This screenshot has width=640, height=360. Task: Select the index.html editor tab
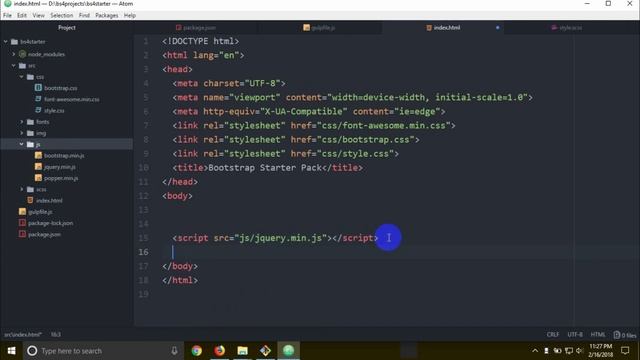(x=443, y=28)
